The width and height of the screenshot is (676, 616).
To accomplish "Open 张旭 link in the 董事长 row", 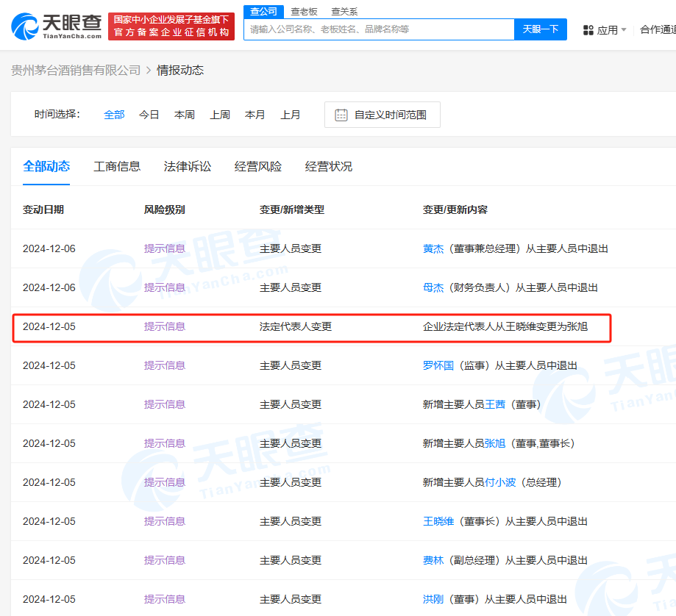I will click(495, 444).
